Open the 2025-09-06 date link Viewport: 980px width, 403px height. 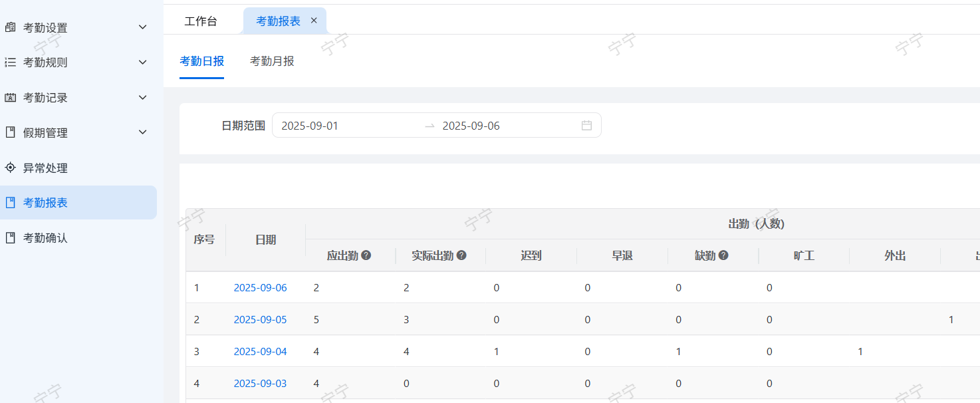[x=260, y=288]
